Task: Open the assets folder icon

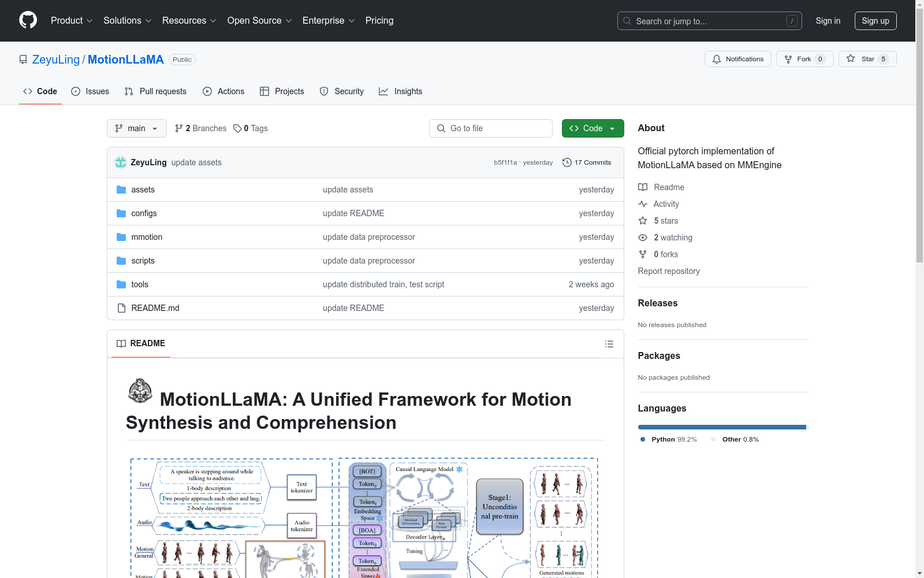Action: pos(121,190)
